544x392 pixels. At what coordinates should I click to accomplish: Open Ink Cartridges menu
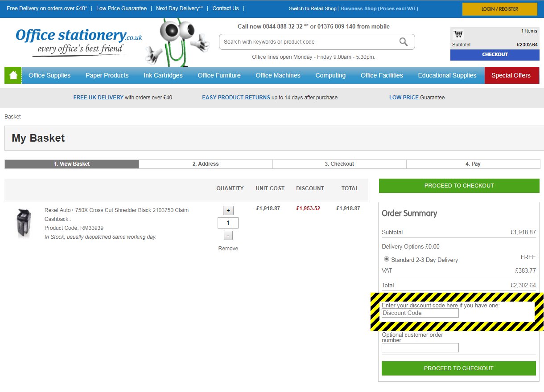(163, 75)
